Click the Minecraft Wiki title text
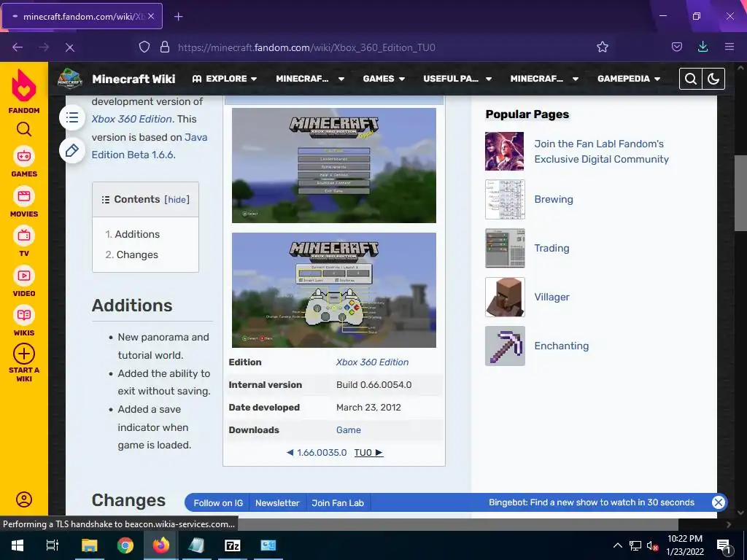 coord(133,79)
